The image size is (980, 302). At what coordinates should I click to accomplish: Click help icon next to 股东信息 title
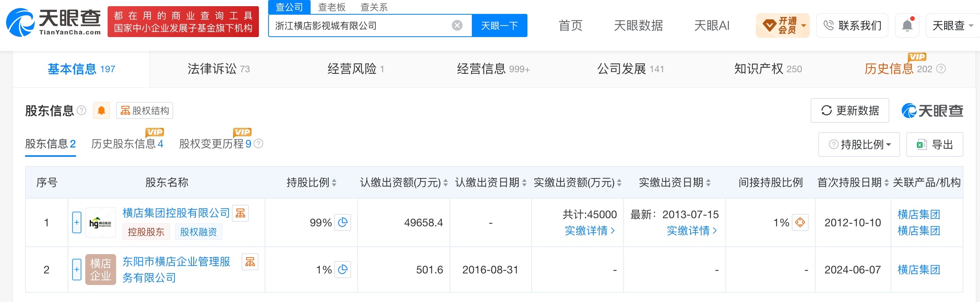[x=81, y=111]
